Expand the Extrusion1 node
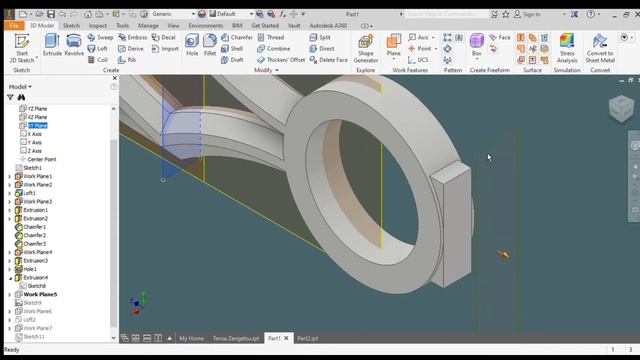The image size is (640, 360). pos(10,210)
